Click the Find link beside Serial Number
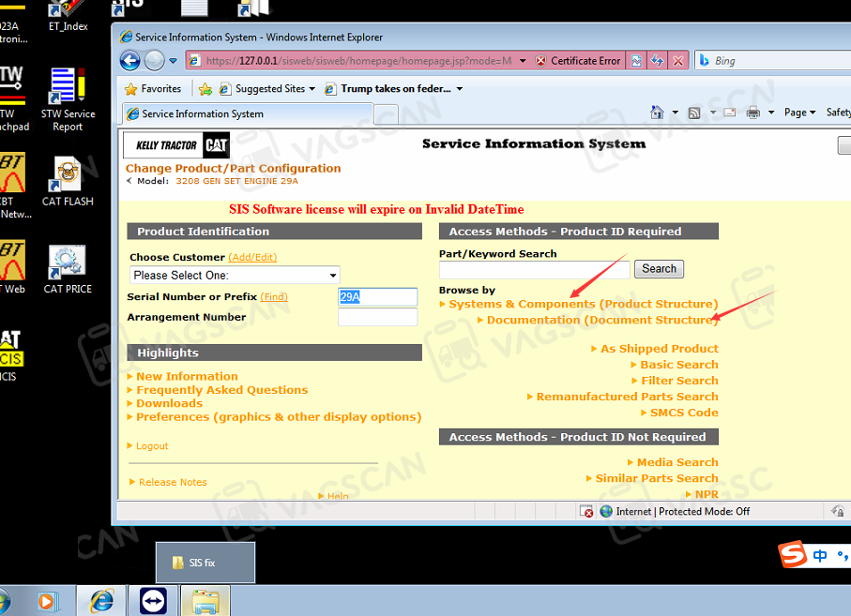The image size is (851, 616). point(274,296)
